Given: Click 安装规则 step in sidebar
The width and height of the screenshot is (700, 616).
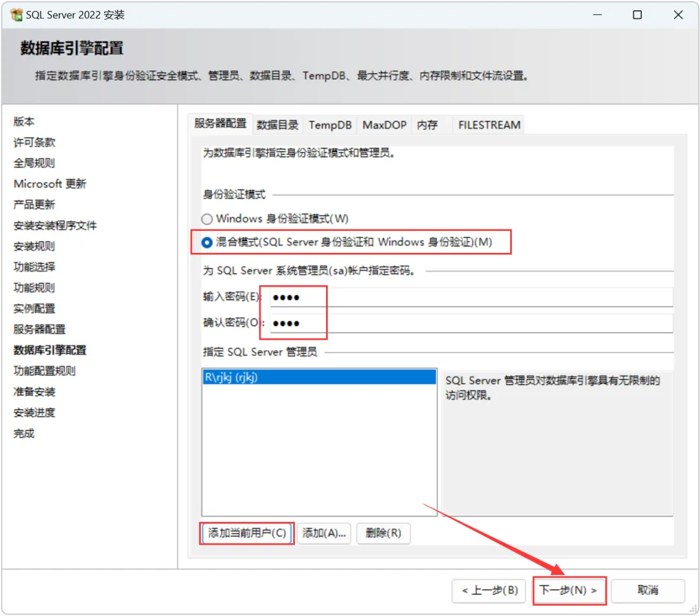Looking at the screenshot, I should coord(34,246).
